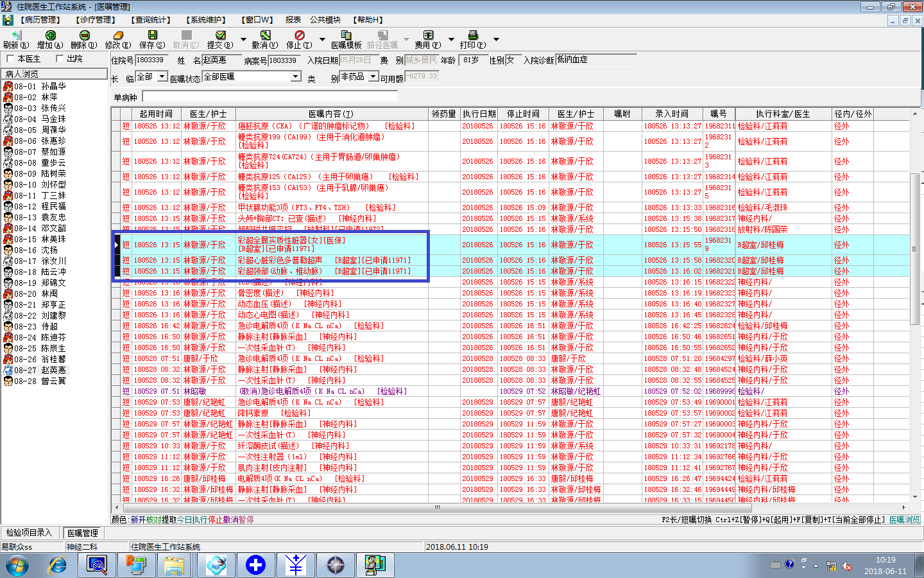Open the 系统维护 menu
This screenshot has width=924, height=578.
click(206, 20)
